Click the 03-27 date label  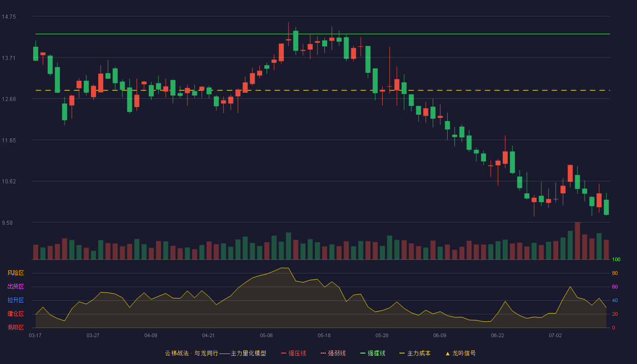point(93,335)
